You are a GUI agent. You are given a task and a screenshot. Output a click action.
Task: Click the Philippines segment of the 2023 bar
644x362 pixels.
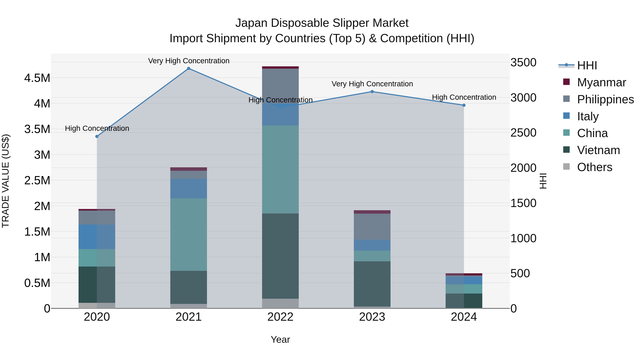(372, 227)
